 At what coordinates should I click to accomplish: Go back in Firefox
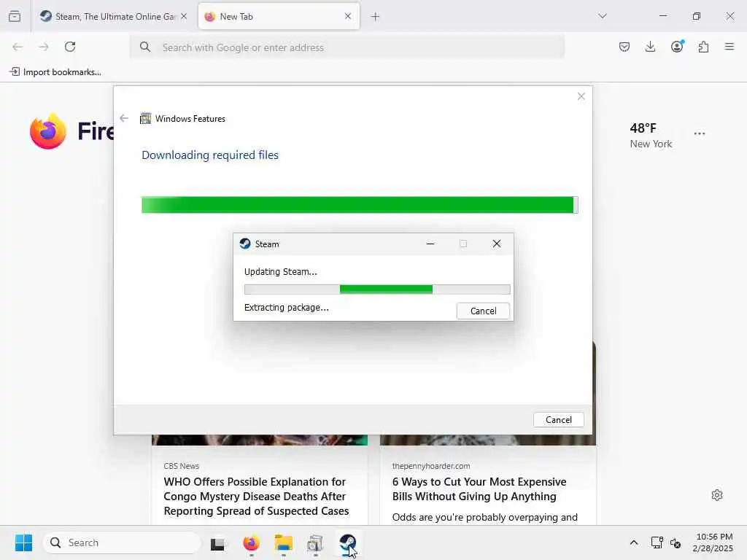[x=18, y=47]
